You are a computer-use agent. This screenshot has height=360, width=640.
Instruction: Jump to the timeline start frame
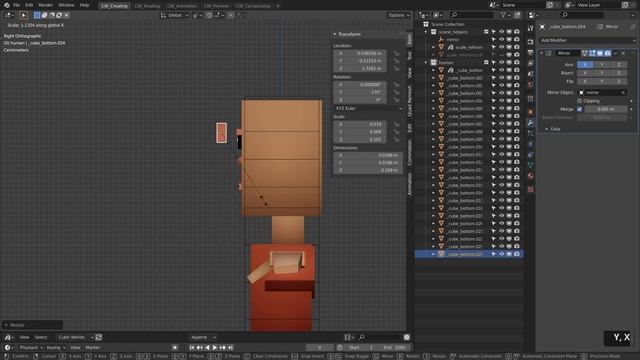pos(192,347)
